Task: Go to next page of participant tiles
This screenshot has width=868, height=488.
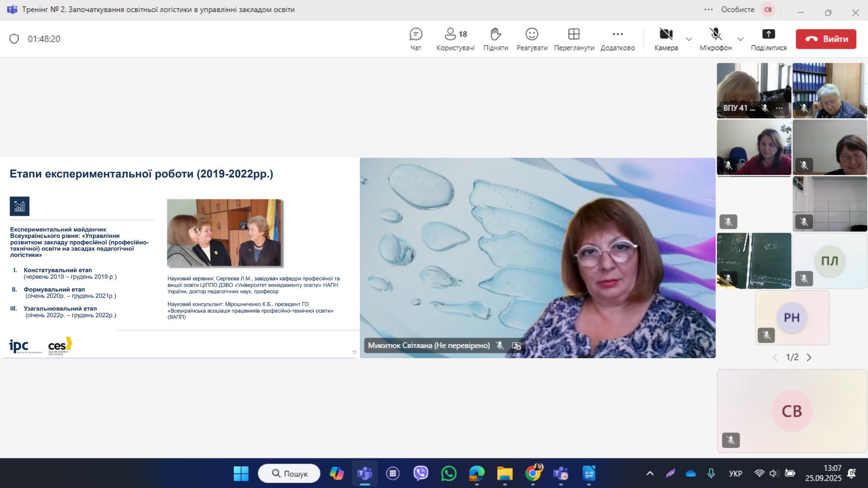Action: click(809, 357)
